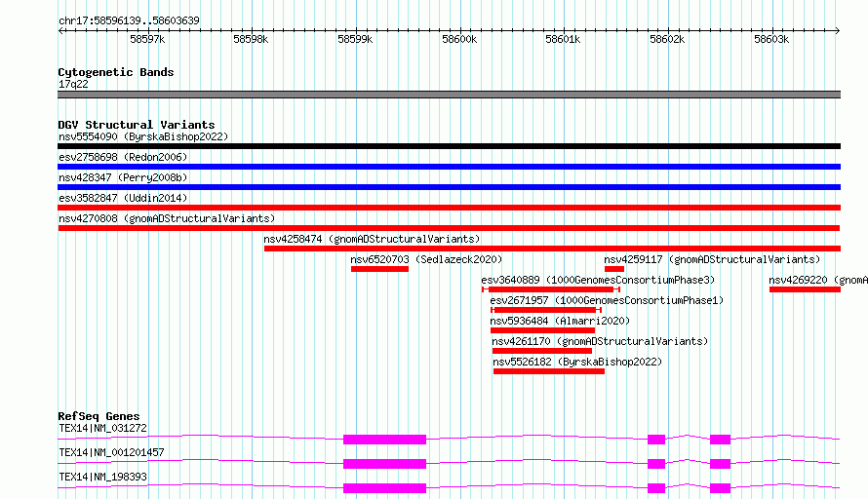Click the 58597k ruler position label
The height and width of the screenshot is (499, 868).
(147, 39)
